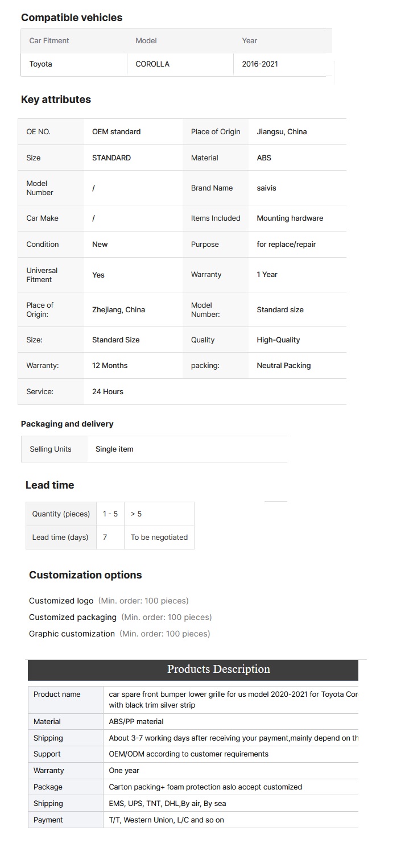
Task: Click the Zhejiang, China value
Action: tap(118, 309)
